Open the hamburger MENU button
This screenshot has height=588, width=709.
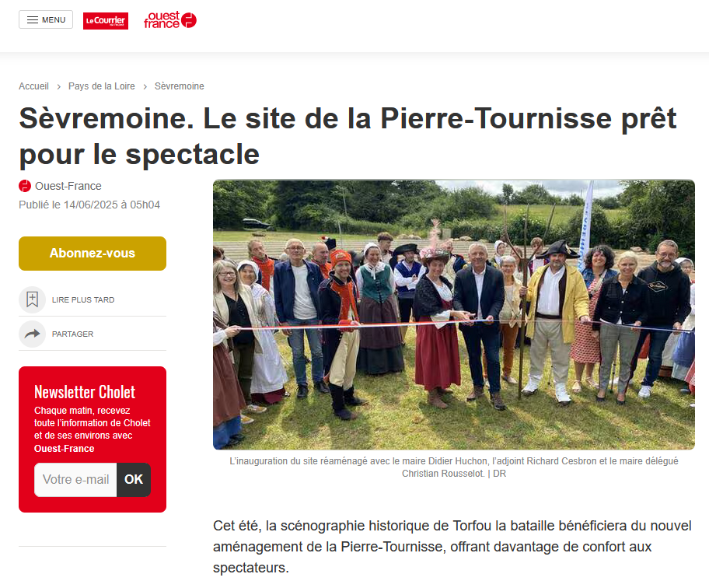click(46, 20)
